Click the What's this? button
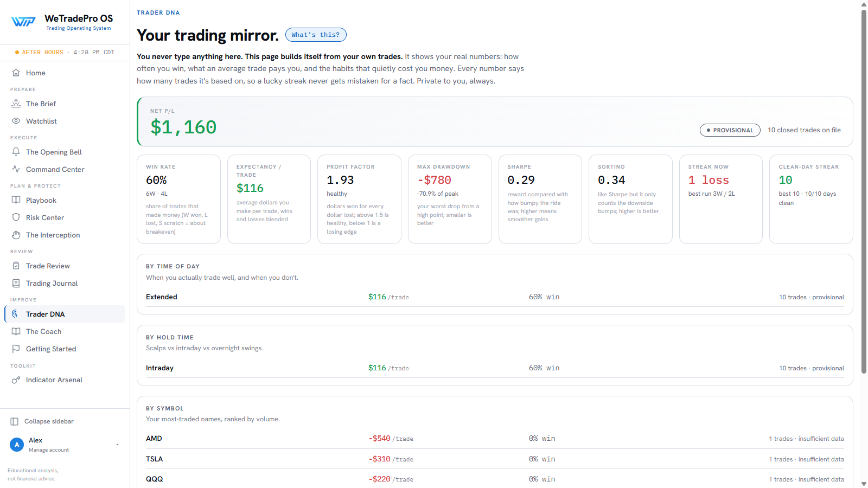Screen dimensions: 868x488 pos(316,35)
